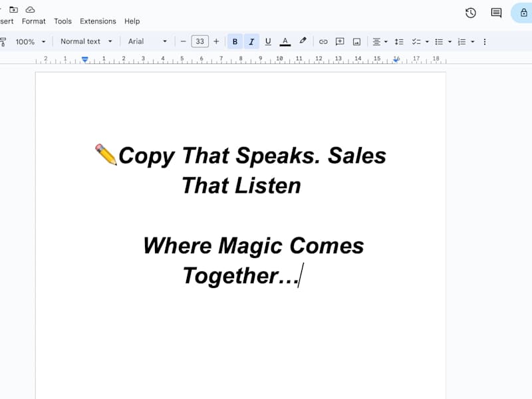The width and height of the screenshot is (532, 399).
Task: Expand the checklist options arrow
Action: [427, 42]
